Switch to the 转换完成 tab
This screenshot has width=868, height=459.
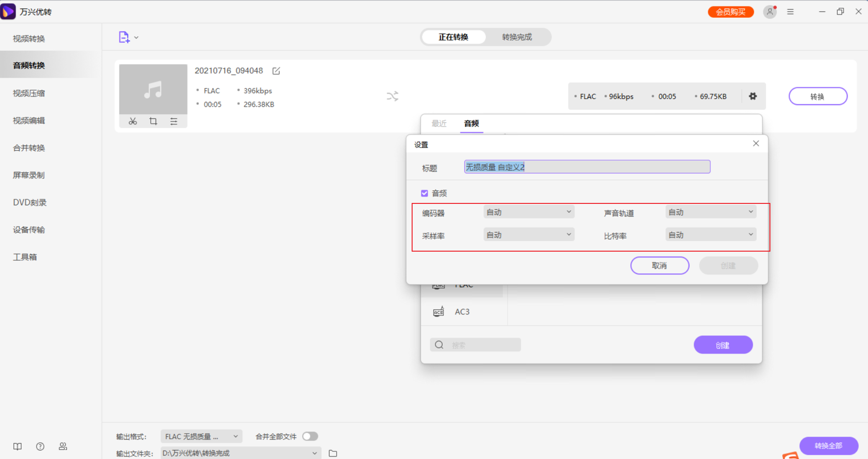[x=517, y=37]
